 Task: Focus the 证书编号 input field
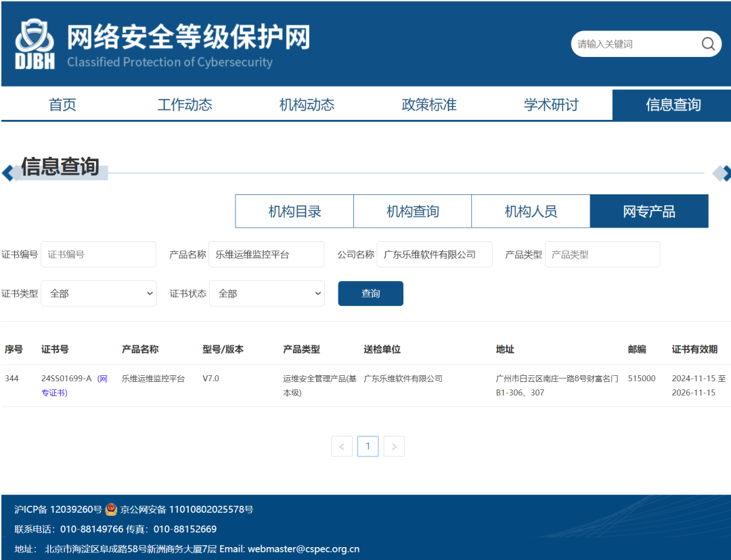(99, 255)
